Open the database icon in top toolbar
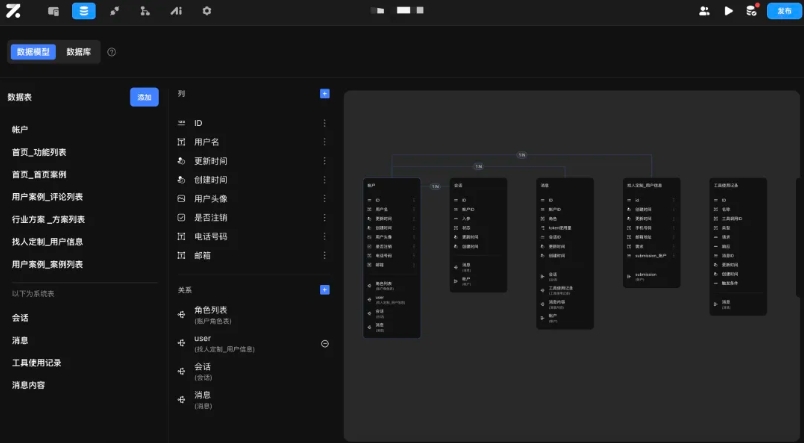The image size is (804, 443). (84, 11)
